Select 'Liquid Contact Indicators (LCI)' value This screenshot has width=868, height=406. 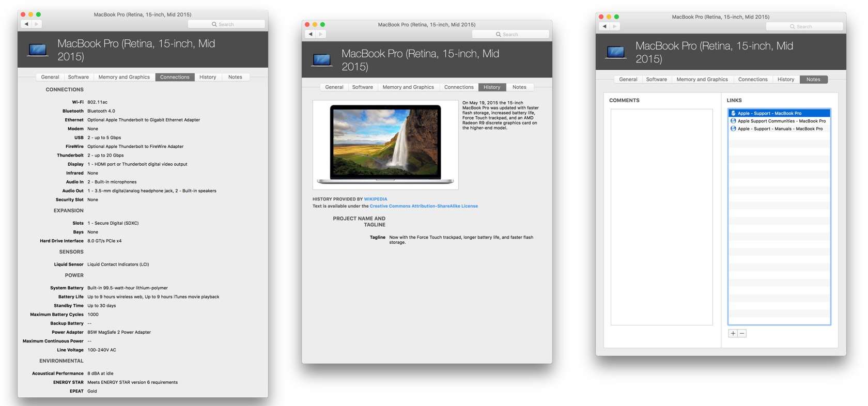(118, 264)
